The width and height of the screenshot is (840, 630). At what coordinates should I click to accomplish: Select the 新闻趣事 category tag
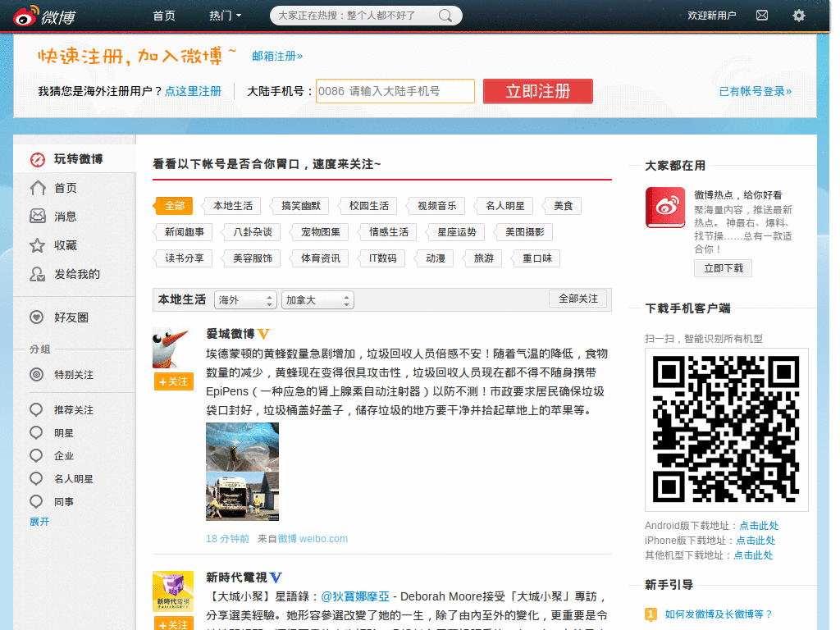click(x=184, y=232)
